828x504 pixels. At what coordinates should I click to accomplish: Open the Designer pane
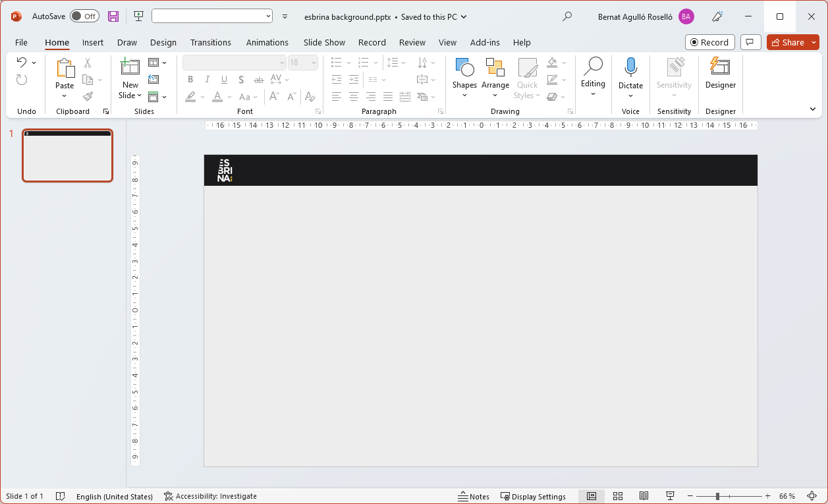pos(720,72)
